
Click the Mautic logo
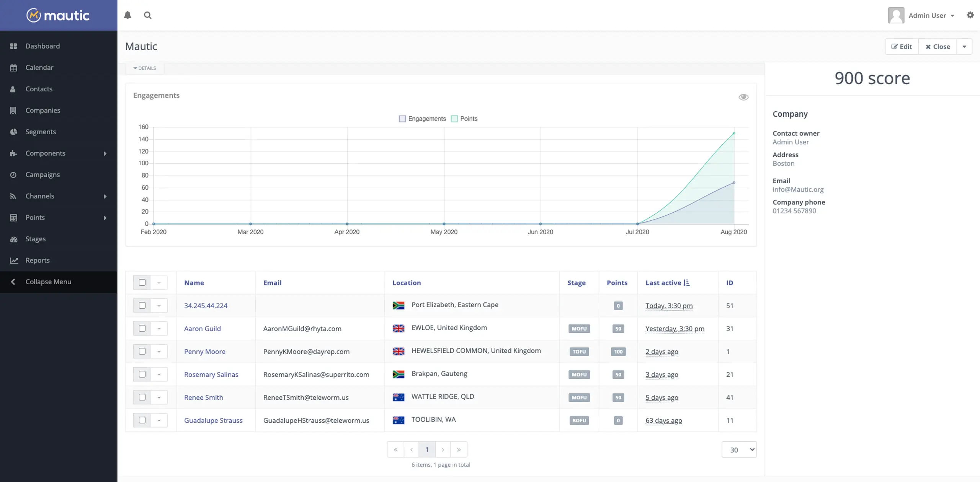point(58,15)
